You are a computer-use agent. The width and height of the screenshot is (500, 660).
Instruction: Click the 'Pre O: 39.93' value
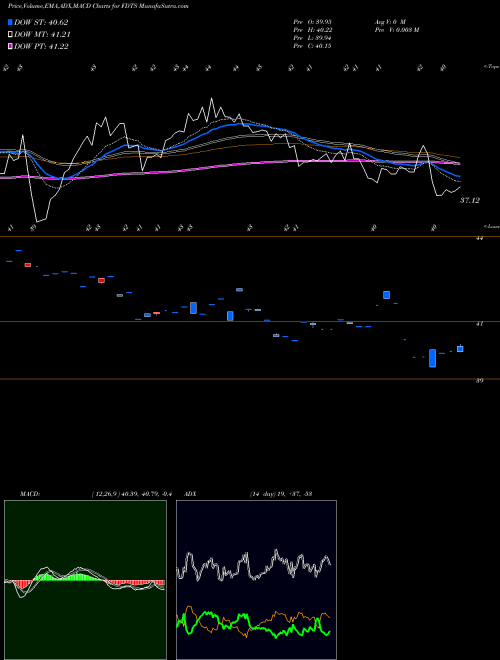pos(313,21)
